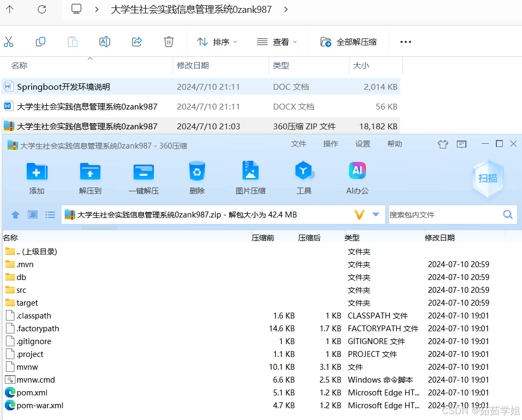Select the Springboot开发环境说明 DOC file
This screenshot has width=522, height=420.
[x=201, y=87]
